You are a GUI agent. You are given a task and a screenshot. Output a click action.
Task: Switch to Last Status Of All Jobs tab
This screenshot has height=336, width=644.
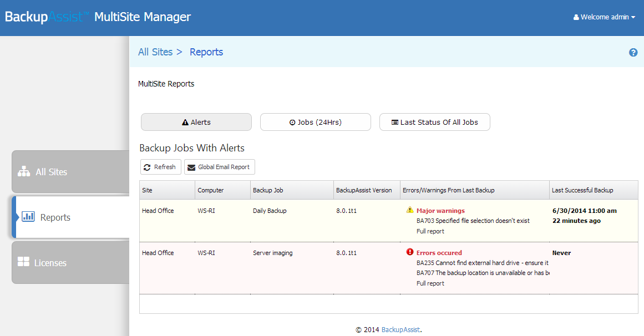tap(434, 122)
